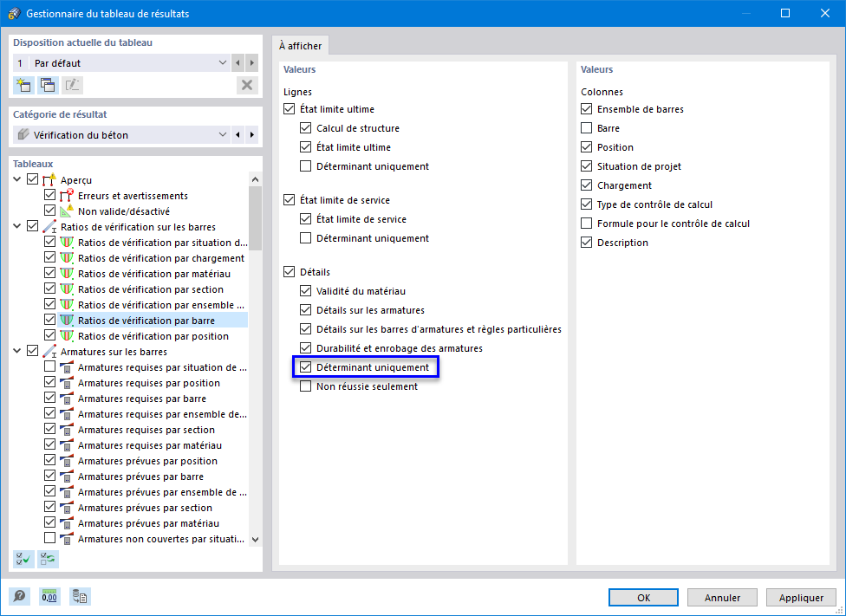This screenshot has height=616, width=846.
Task: Enable Non réussie seulement checkbox
Action: tap(305, 386)
